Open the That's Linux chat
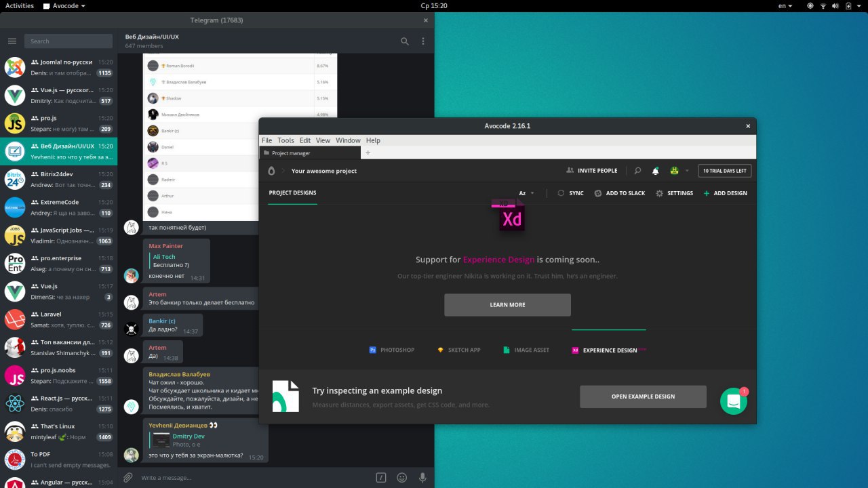This screenshot has width=868, height=488. coord(59,432)
